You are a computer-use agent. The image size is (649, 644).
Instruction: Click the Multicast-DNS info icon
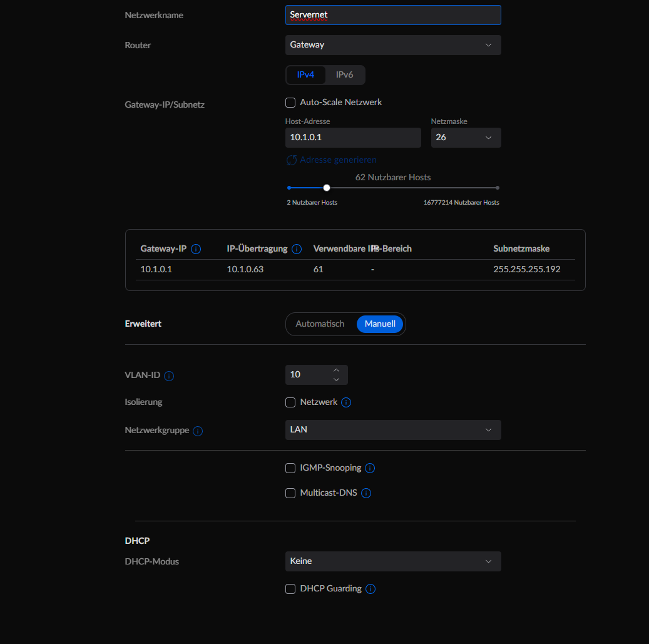point(366,493)
